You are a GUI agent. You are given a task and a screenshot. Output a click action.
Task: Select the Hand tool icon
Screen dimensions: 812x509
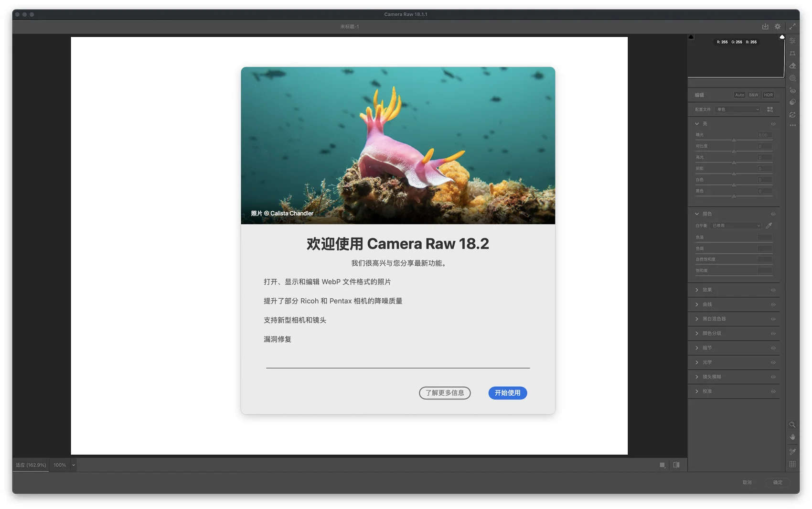[x=792, y=437]
